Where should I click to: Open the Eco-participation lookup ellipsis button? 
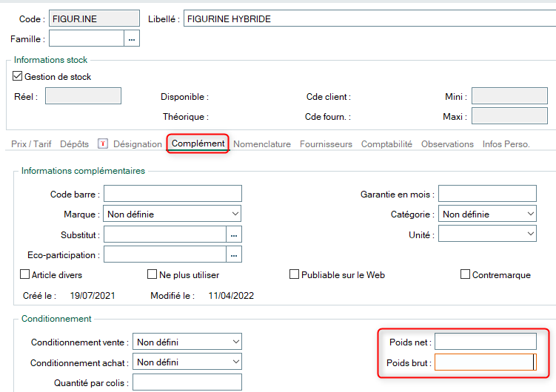coord(234,254)
